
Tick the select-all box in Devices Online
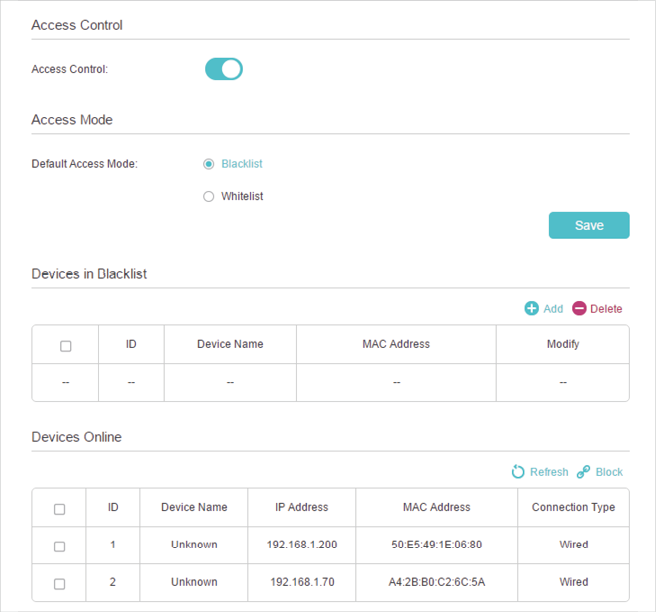coord(59,509)
